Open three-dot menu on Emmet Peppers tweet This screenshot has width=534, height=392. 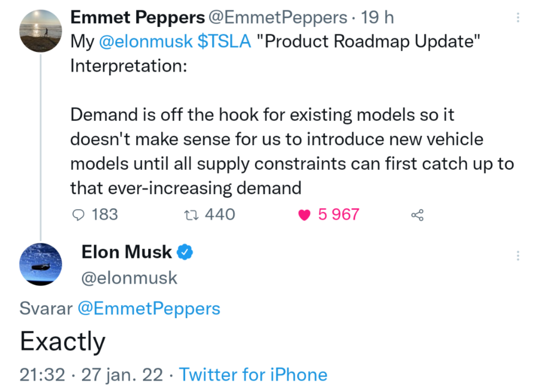click(x=518, y=18)
